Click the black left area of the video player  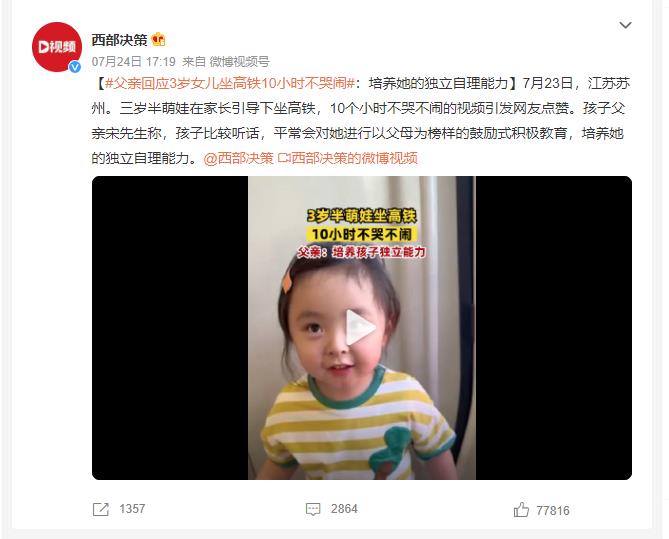tap(170, 328)
